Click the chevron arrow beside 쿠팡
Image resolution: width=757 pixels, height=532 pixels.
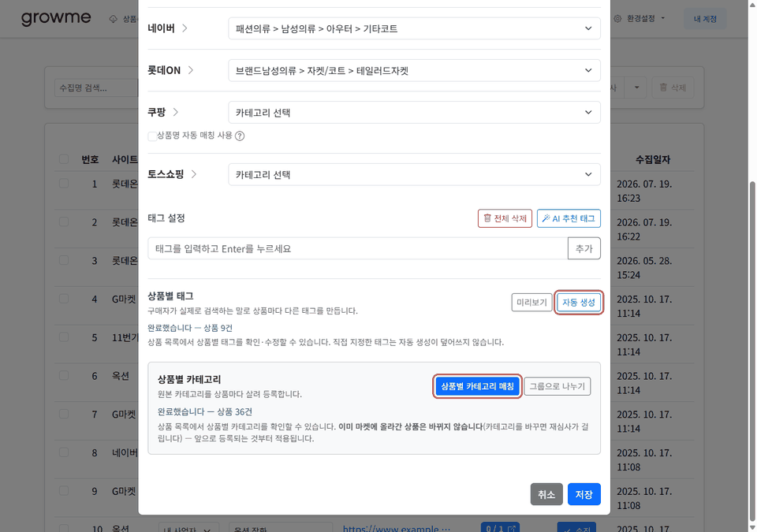pos(175,112)
